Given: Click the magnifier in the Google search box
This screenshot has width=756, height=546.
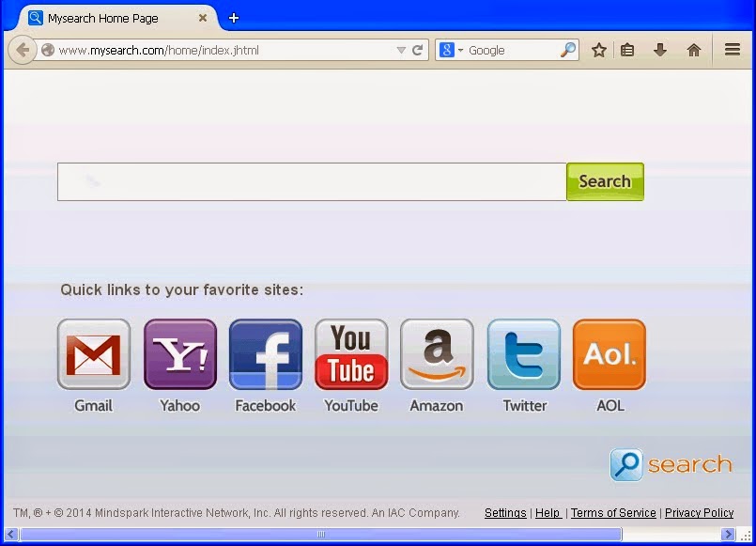Looking at the screenshot, I should 568,50.
